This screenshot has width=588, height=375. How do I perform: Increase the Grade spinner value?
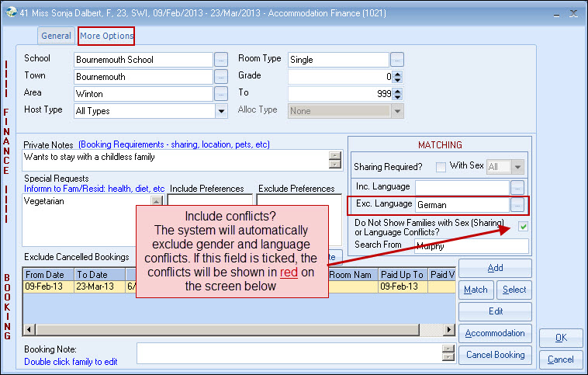(x=398, y=74)
